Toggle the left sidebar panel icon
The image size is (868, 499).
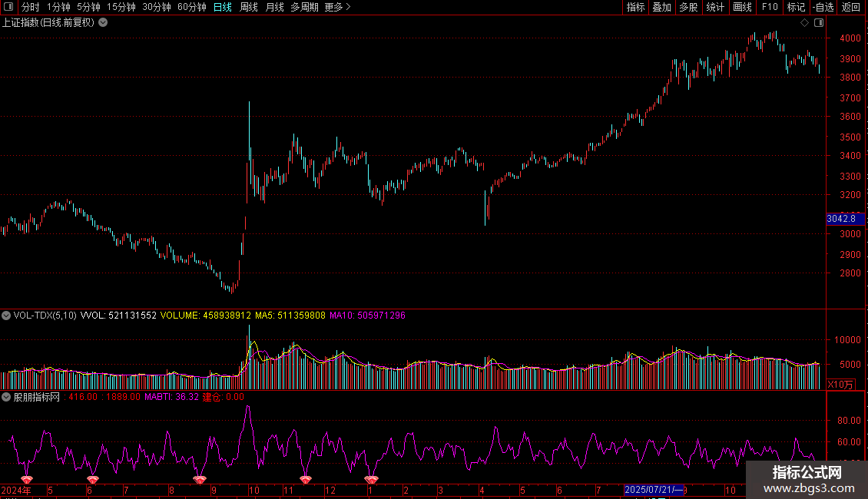tap(8, 7)
